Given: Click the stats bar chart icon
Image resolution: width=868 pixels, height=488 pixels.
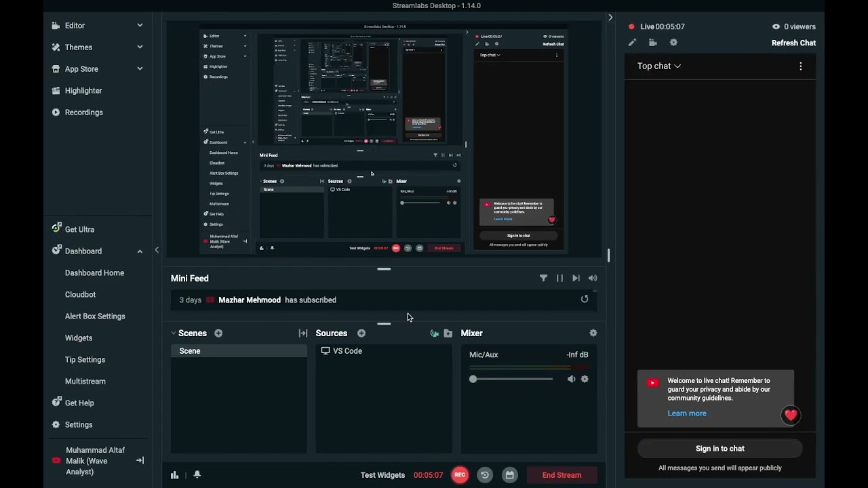Looking at the screenshot, I should [x=174, y=475].
